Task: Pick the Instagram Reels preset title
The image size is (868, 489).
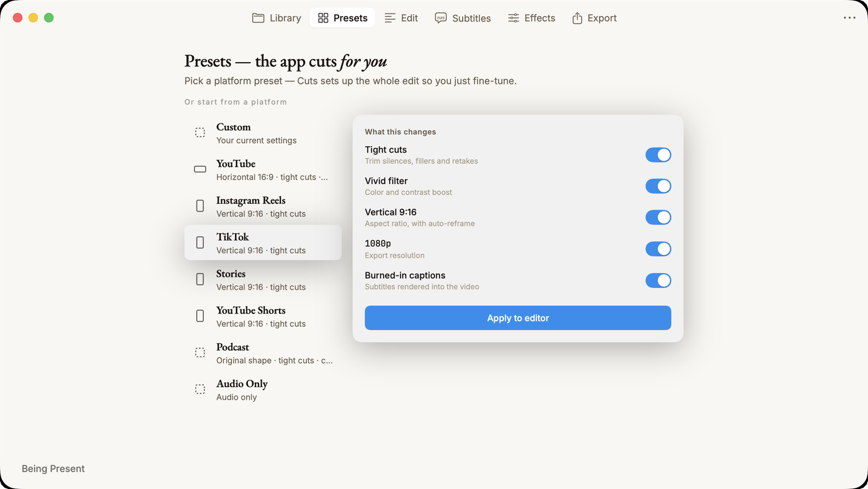Action: (251, 200)
